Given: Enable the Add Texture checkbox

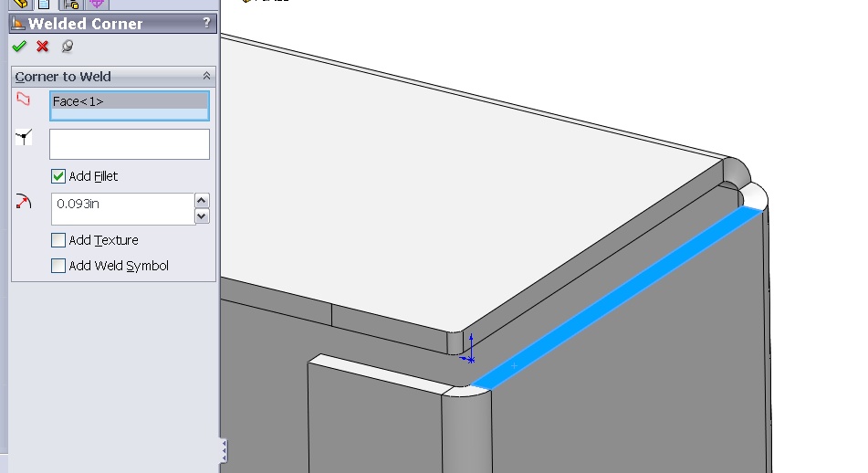Looking at the screenshot, I should pyautogui.click(x=58, y=240).
